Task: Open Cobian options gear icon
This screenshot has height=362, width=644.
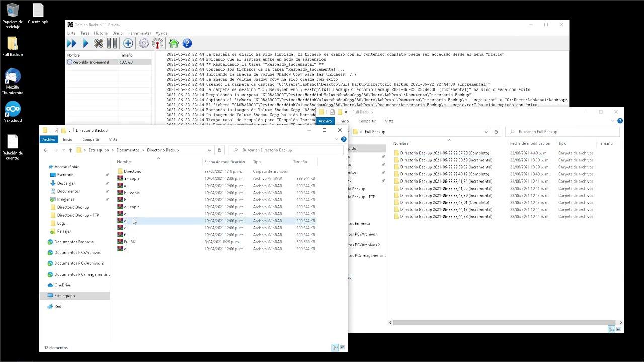Action: (x=144, y=43)
